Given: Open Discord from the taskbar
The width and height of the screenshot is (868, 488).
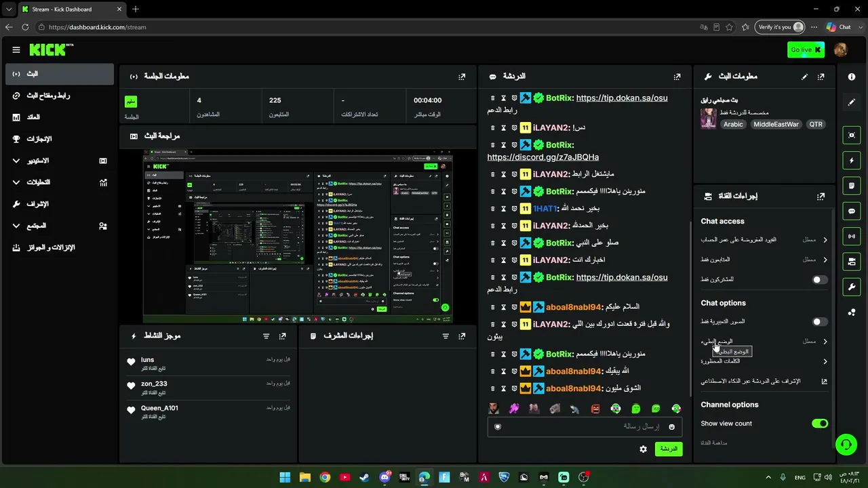Looking at the screenshot, I should (x=384, y=477).
